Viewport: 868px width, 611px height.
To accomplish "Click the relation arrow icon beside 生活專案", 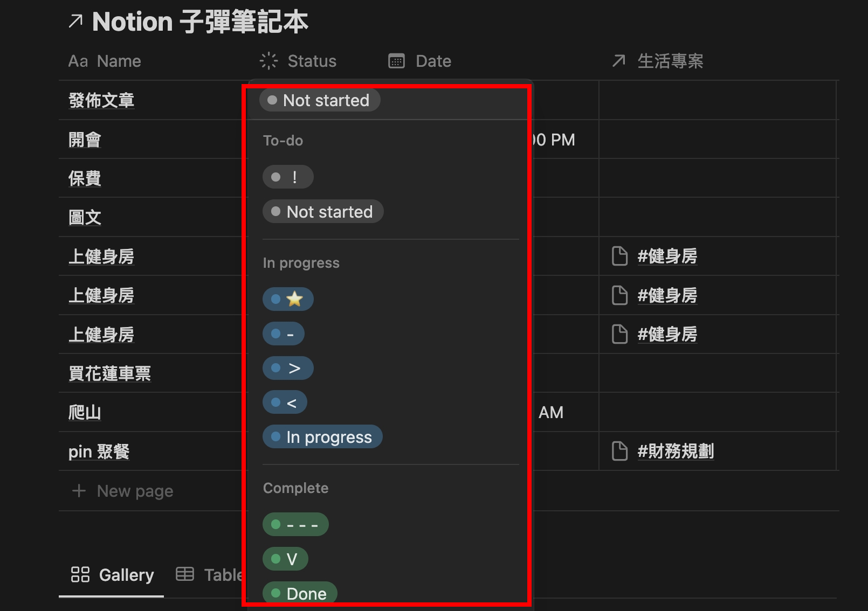I will (619, 61).
